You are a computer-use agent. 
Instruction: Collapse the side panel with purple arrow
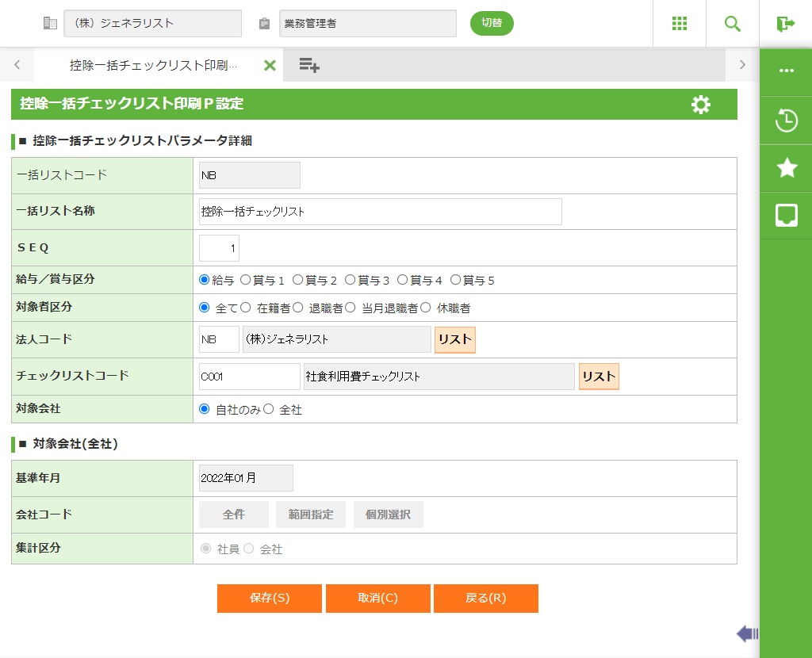746,633
